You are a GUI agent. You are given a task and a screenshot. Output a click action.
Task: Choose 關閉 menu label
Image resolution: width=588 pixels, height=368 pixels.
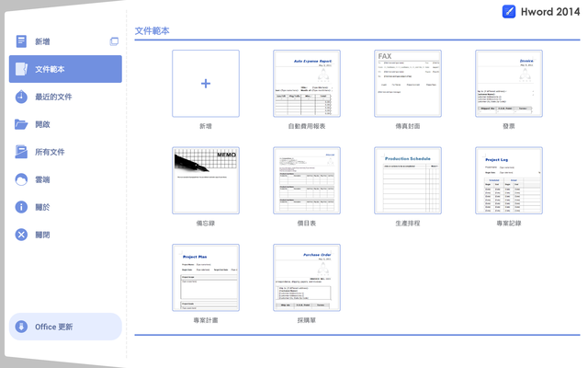point(42,235)
